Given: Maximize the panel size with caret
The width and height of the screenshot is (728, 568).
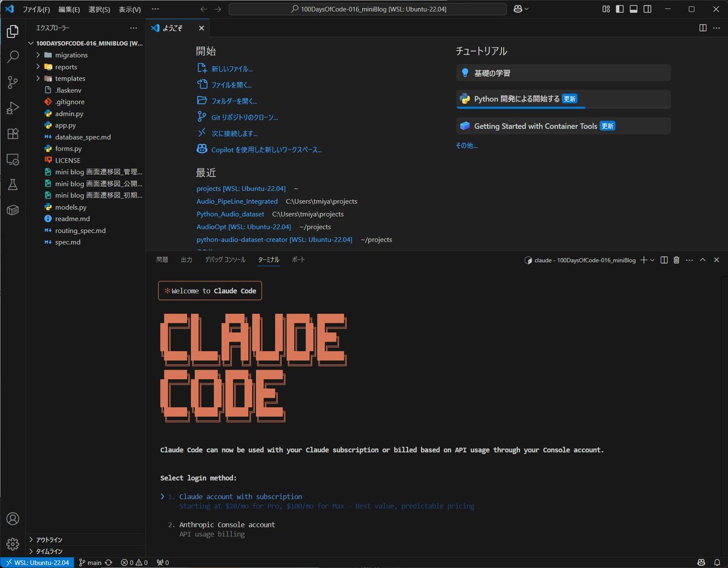Looking at the screenshot, I should 702,260.
